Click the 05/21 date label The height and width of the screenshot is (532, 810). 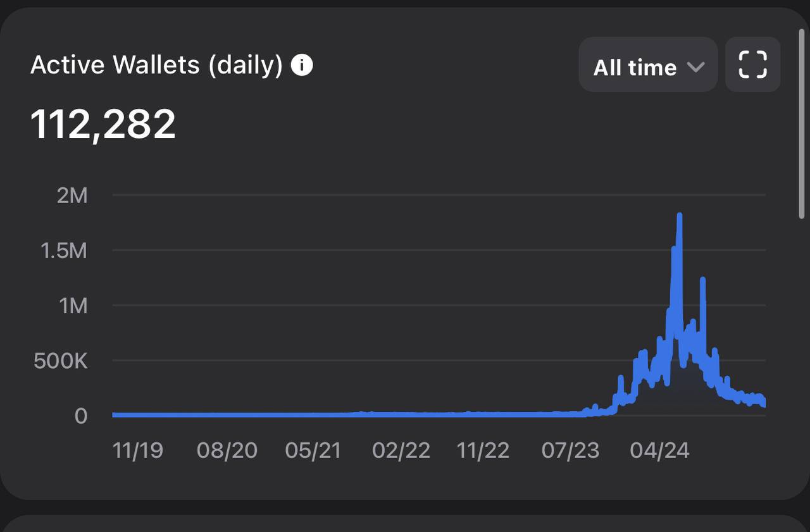click(313, 450)
